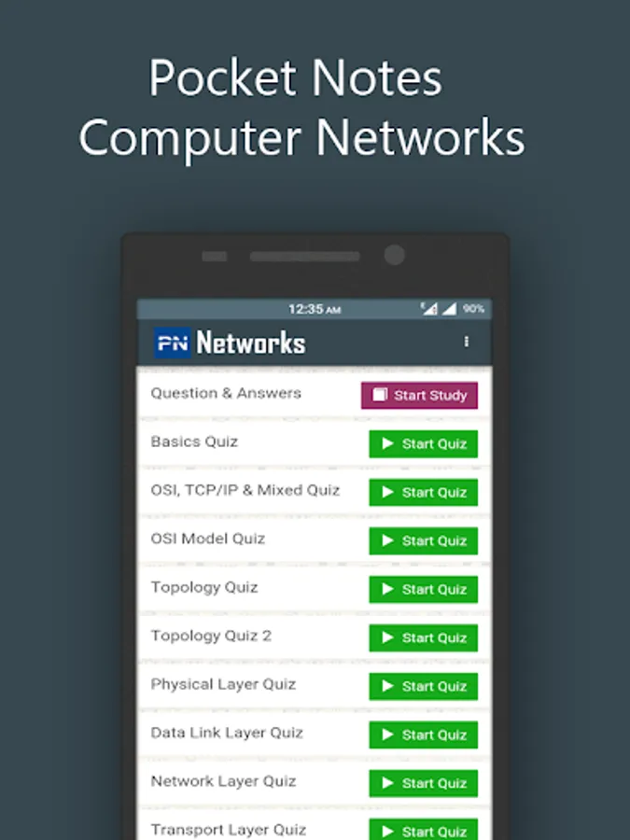Select the Network Layer Quiz label
Viewport: 630px width, 840px height.
point(223,781)
